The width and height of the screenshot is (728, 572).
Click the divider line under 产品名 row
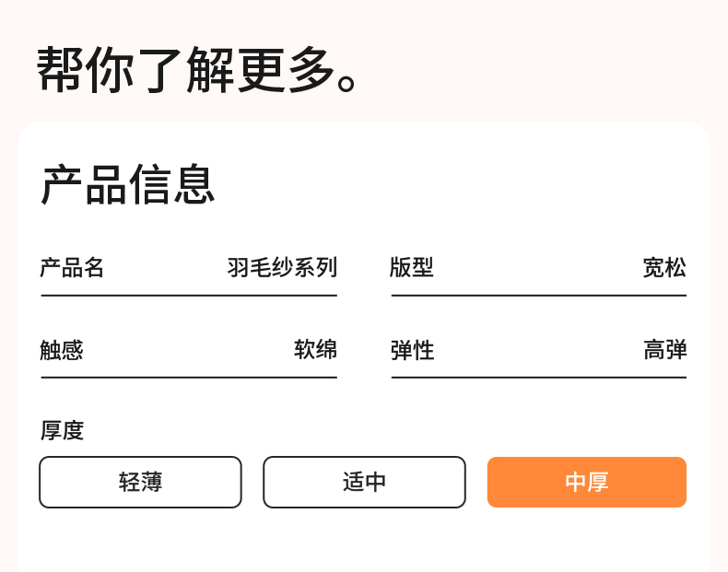point(189,296)
